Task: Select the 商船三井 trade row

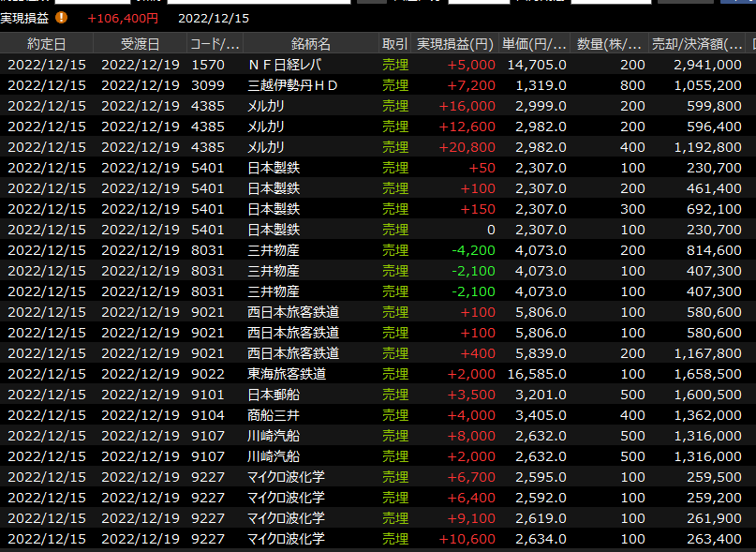Action: click(x=274, y=415)
